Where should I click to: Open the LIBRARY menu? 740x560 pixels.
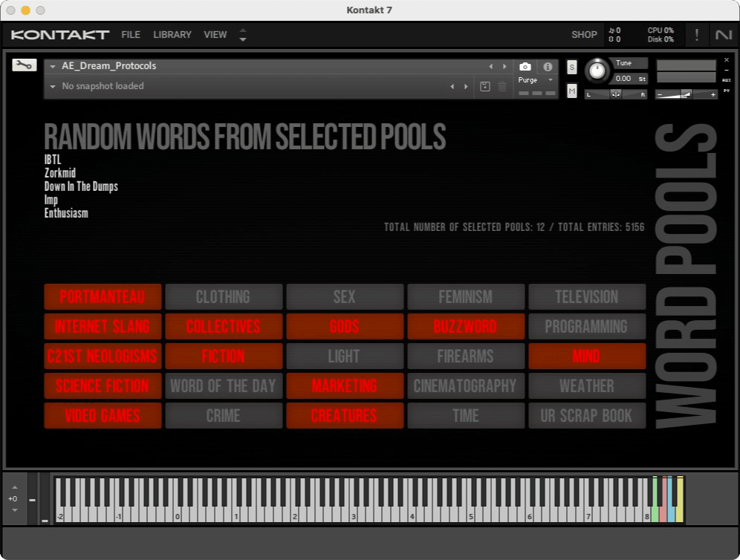pos(172,34)
